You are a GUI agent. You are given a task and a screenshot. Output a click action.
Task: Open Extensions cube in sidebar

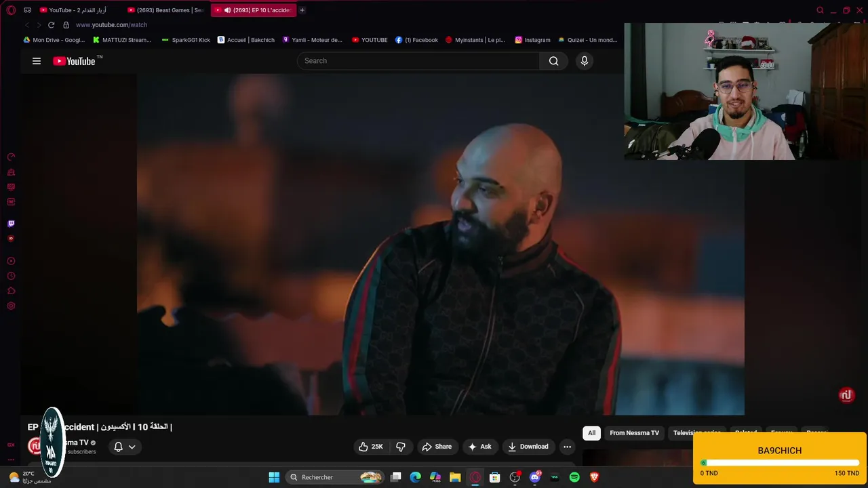pyautogui.click(x=11, y=291)
